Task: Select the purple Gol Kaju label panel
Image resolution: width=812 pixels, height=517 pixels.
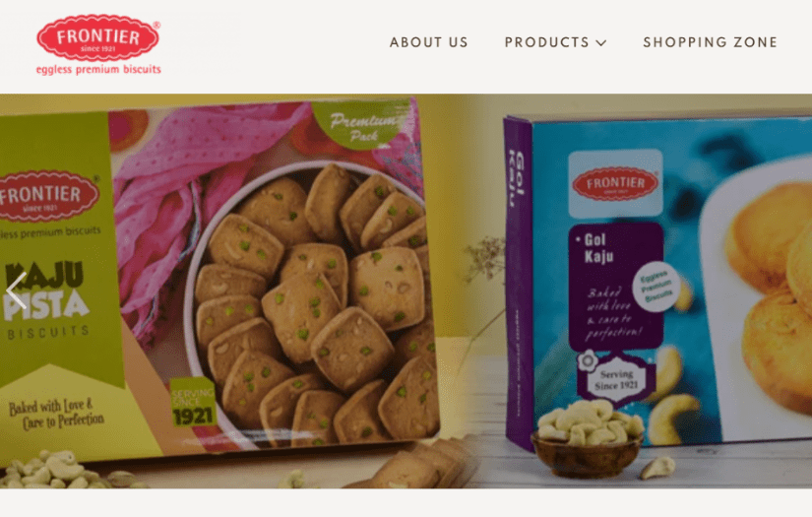Action: pos(616,287)
